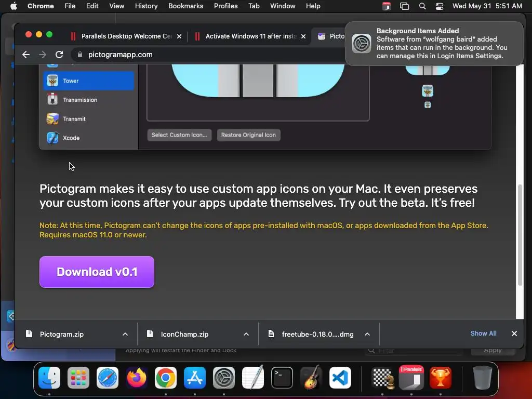The image size is (532, 399).
Task: Click Restore Original Icon button
Action: (x=248, y=135)
